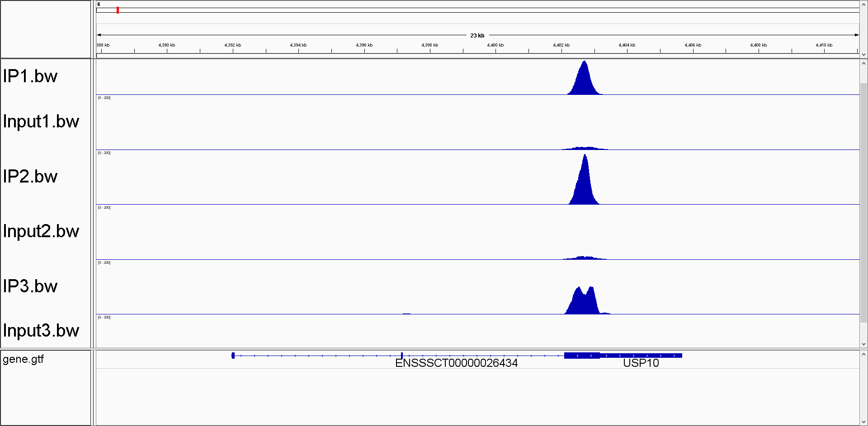Click the scroll-down arrow of the gene panel
The width and height of the screenshot is (868, 426).
coord(863,421)
